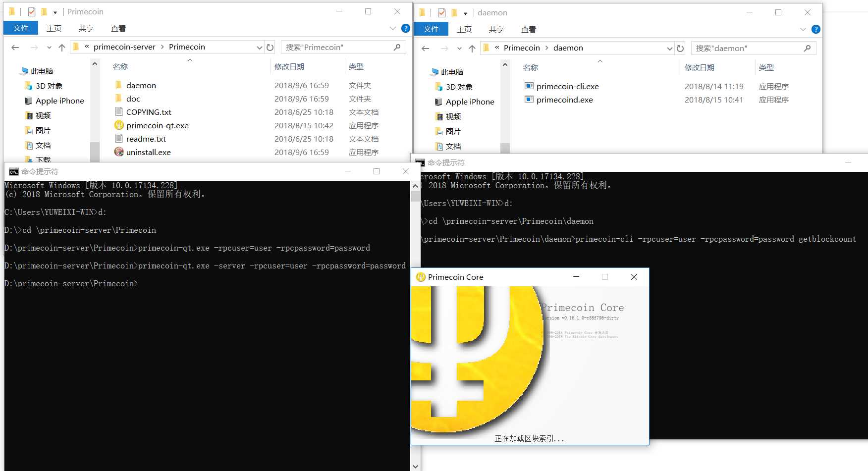Open the daemon folder in Primecoin window
The height and width of the screenshot is (471, 868).
click(x=141, y=85)
